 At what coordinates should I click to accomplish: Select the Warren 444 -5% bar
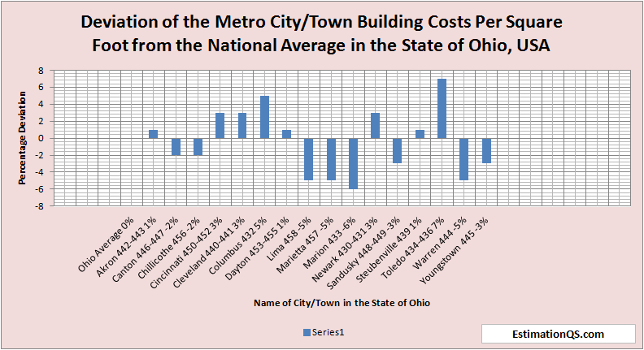tap(464, 159)
